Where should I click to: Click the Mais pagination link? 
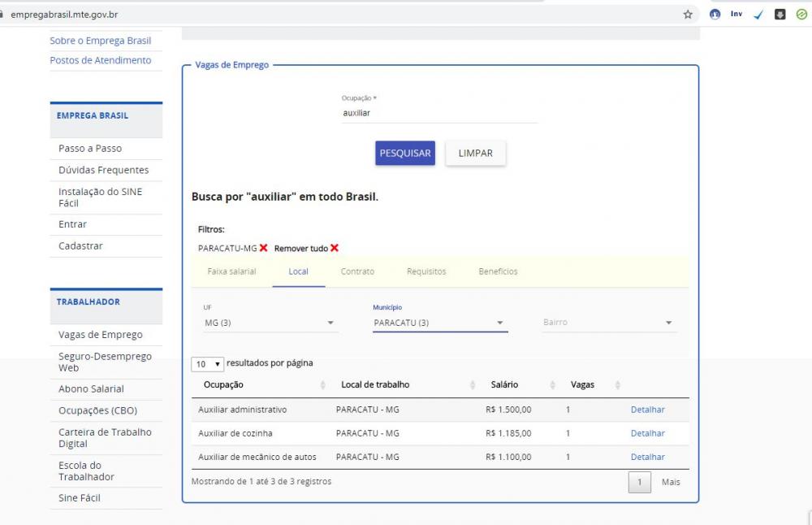tap(671, 482)
